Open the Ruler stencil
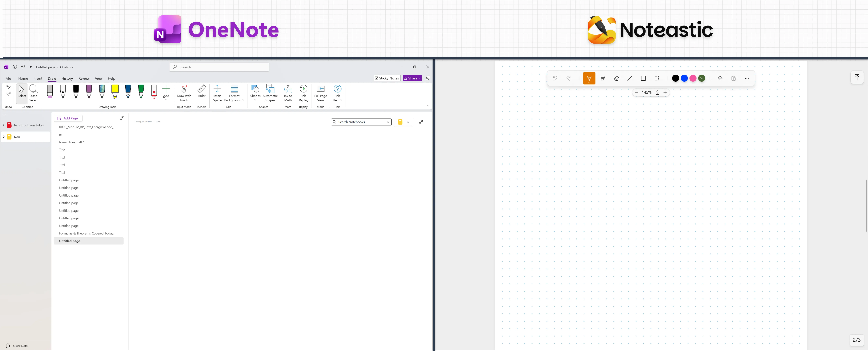 (202, 91)
